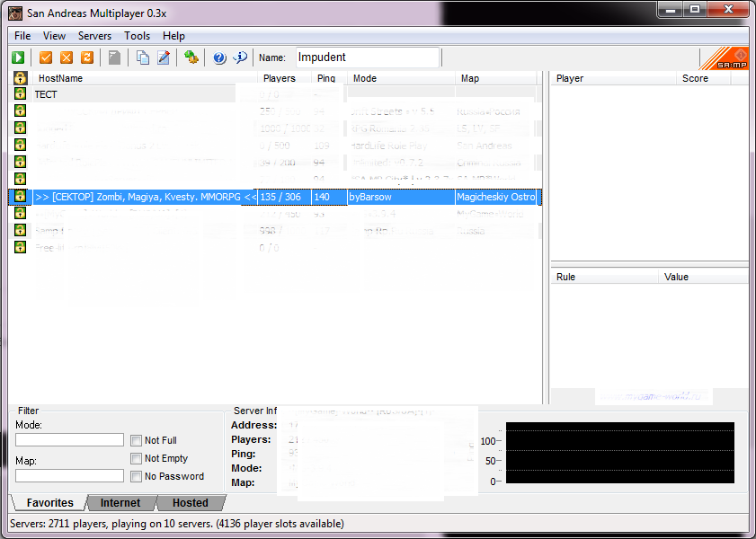This screenshot has height=539, width=756.
Task: Open the Servers menu
Action: pos(94,36)
